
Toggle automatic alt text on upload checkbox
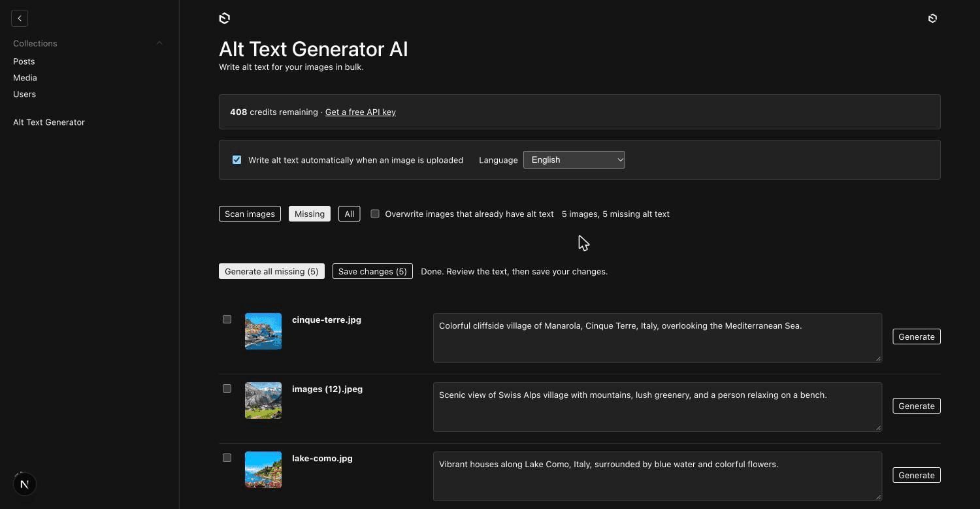(237, 160)
